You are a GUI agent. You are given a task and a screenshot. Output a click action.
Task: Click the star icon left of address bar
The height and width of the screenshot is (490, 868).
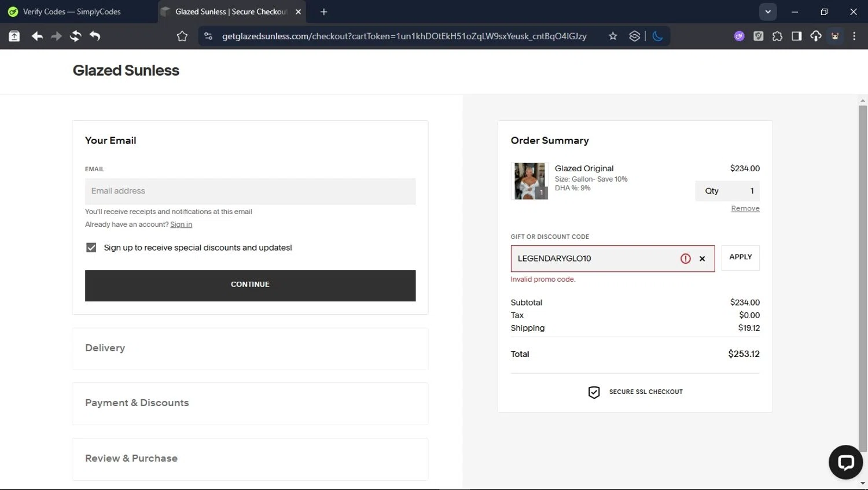tap(182, 36)
